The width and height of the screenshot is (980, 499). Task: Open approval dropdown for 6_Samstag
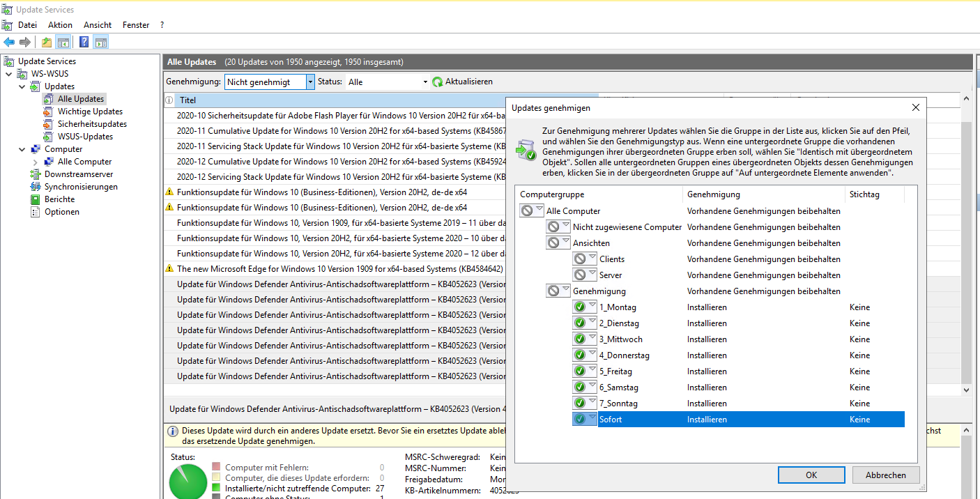[584, 387]
